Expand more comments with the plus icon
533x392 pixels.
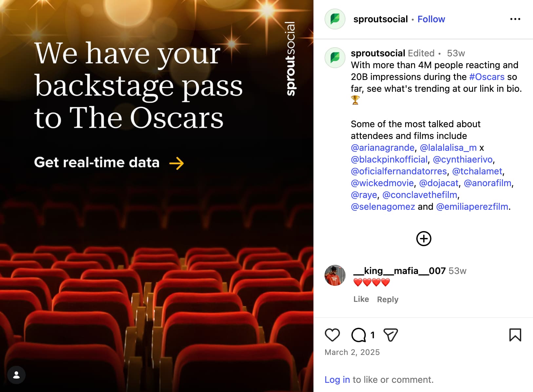tap(424, 239)
